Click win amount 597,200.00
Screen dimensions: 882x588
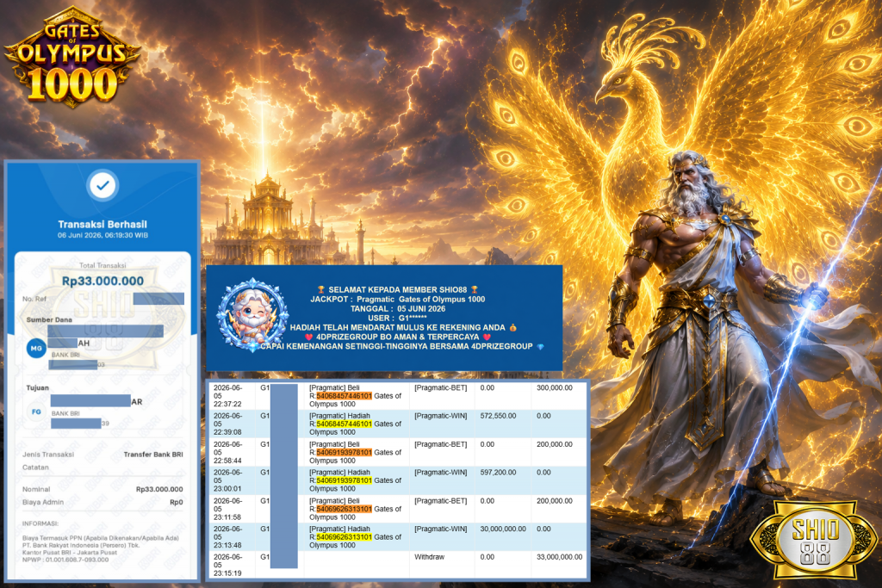tap(498, 472)
